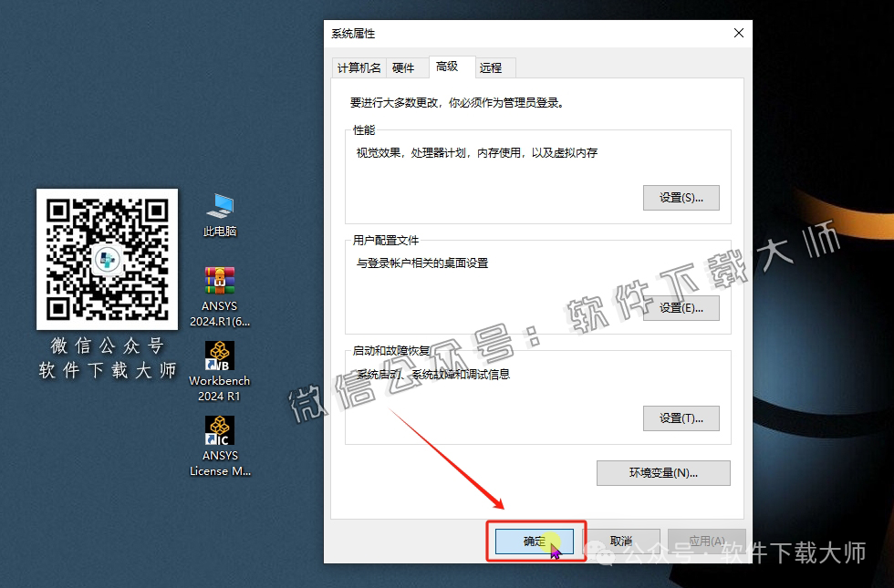
Task: Open the ANSYS License Manager shortcut
Action: [219, 430]
